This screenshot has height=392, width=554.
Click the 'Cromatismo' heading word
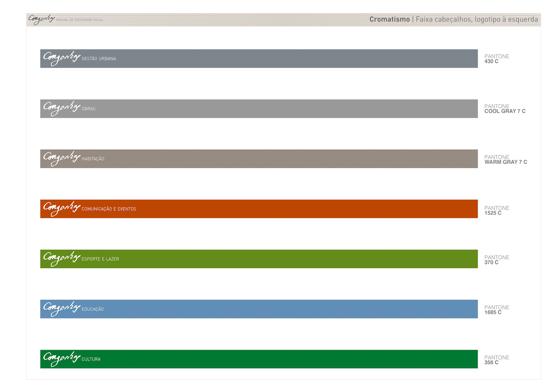point(390,19)
